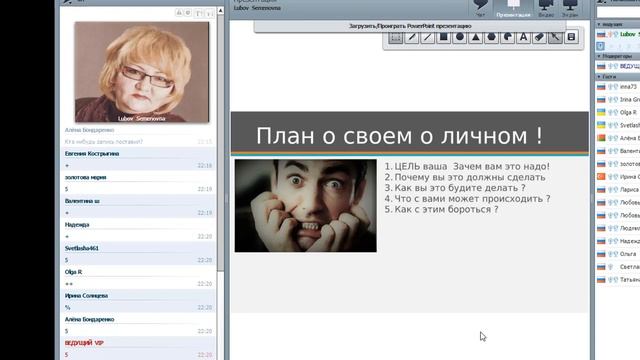Collapse the Ведущие participants group

click(x=599, y=24)
